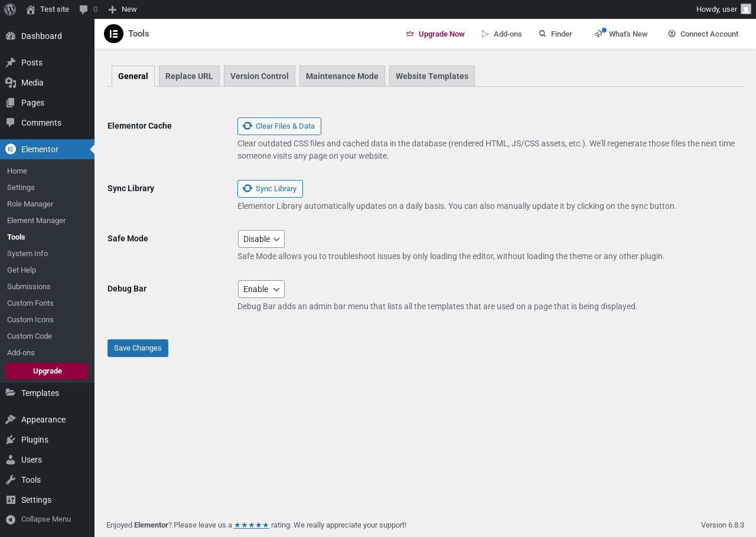Open the Version Control tab

point(259,76)
